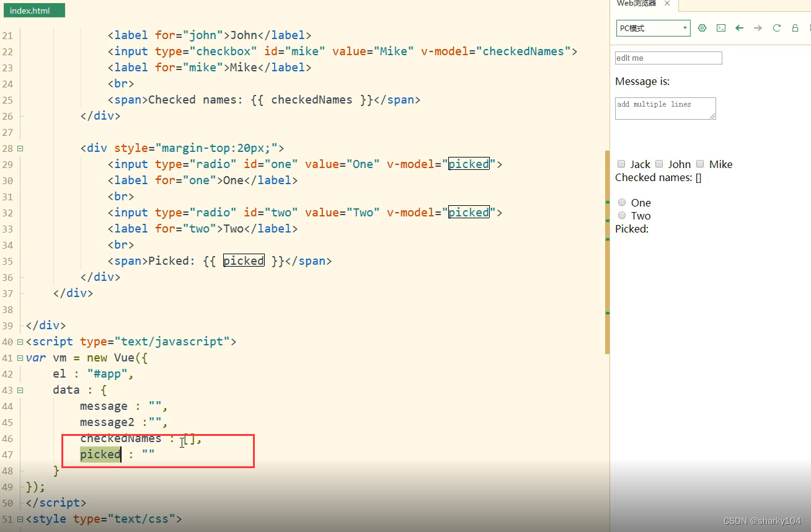Collapse the style block at line 51
This screenshot has height=532, width=811.
click(x=20, y=519)
